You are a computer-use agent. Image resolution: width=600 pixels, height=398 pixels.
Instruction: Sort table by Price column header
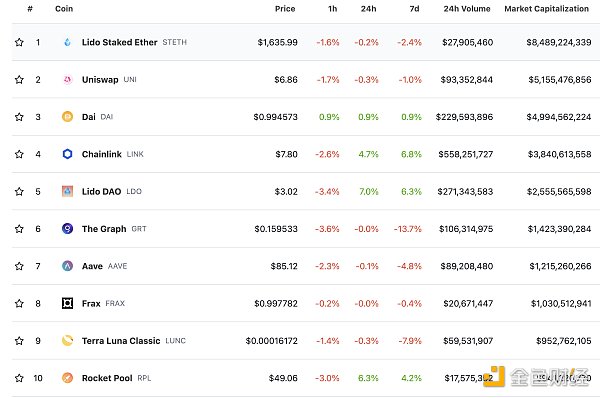[x=285, y=9]
